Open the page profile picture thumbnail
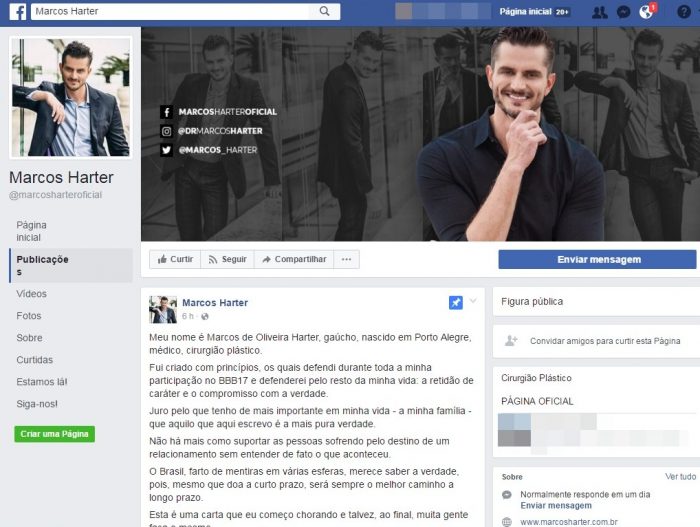Screen dimensions: 700x527 pos(70,97)
